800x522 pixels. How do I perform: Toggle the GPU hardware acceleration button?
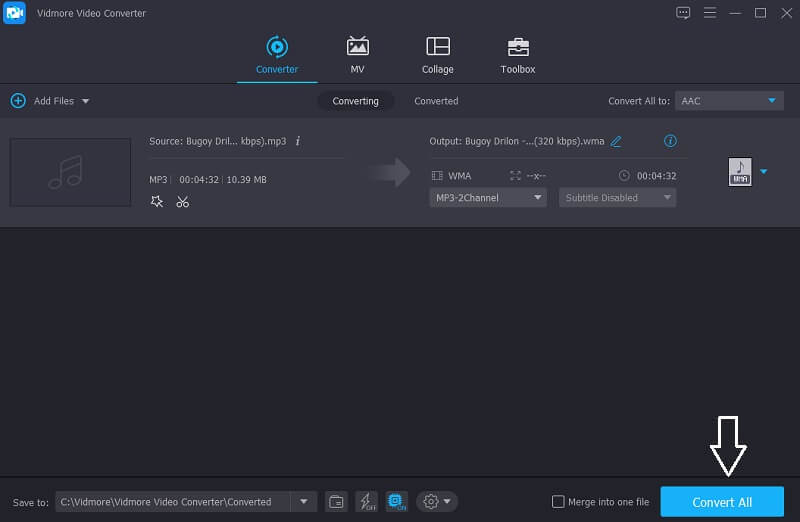tap(396, 501)
